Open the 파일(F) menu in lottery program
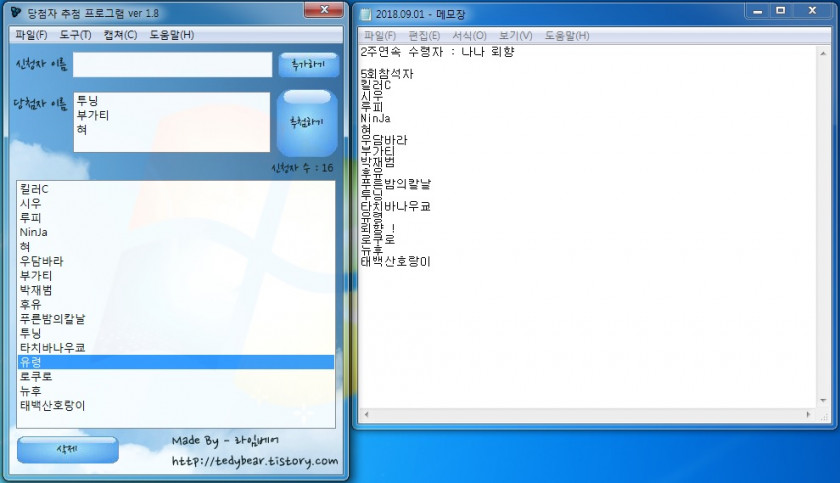Viewport: 840px width, 483px height. (31, 35)
